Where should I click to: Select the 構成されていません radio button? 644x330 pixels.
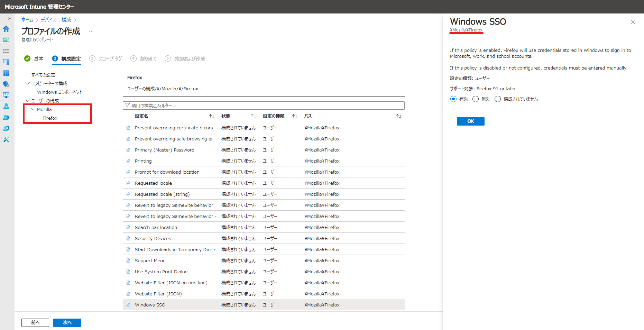click(498, 99)
